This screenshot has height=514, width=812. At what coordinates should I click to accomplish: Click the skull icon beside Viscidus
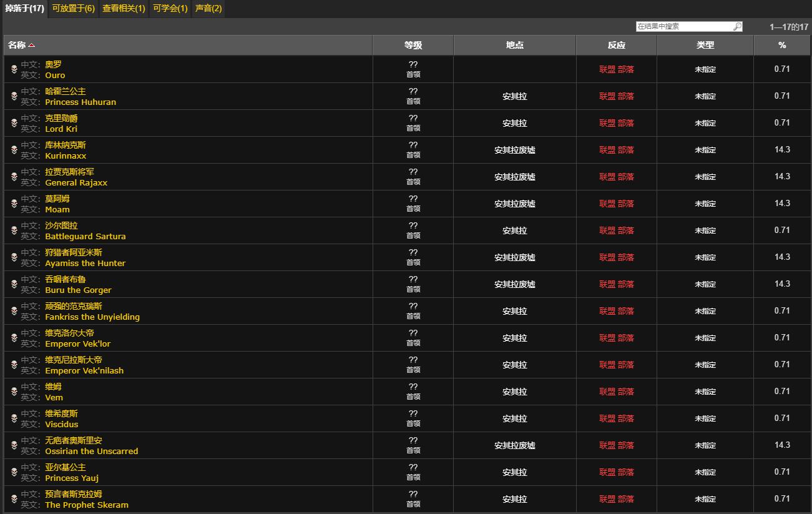[x=14, y=418]
